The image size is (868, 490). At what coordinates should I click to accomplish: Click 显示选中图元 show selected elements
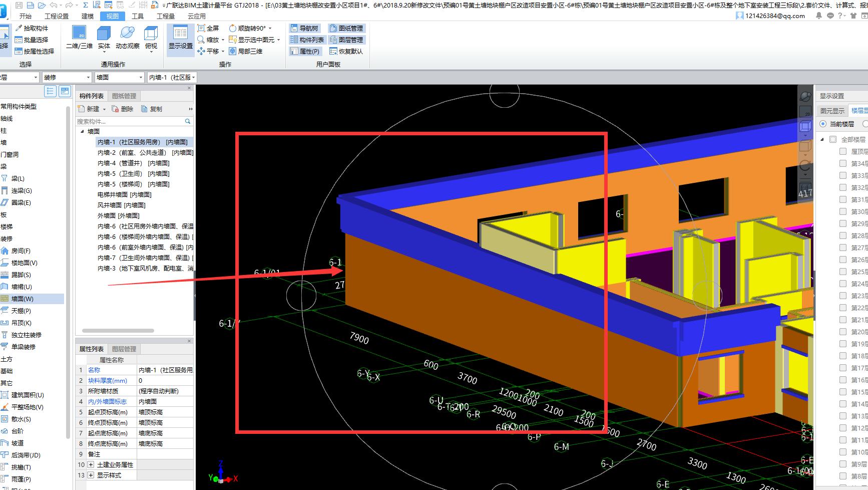pos(252,40)
